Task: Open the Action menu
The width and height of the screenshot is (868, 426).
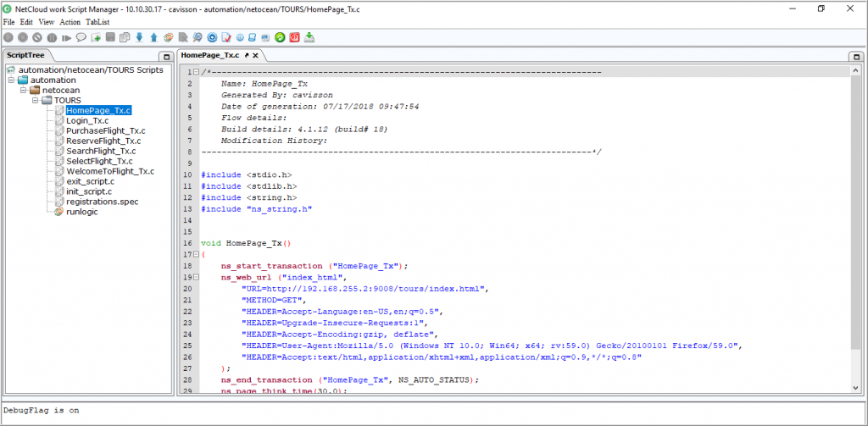Action: 70,21
